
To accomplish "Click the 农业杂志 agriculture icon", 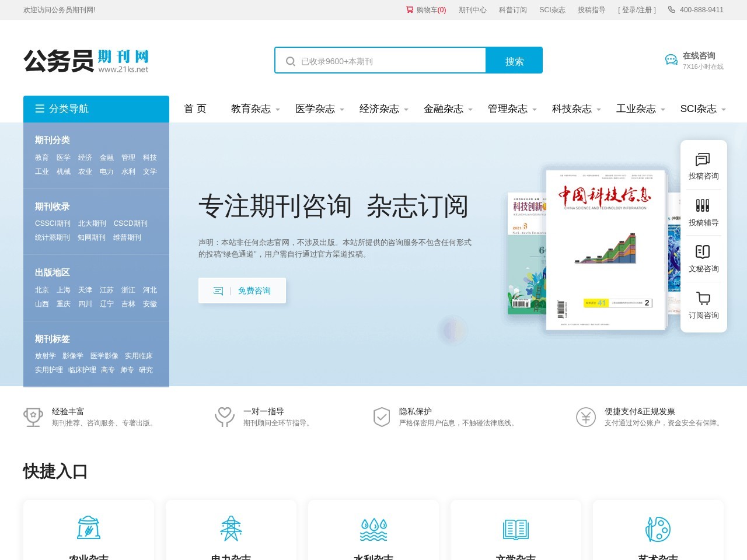I will click(89, 528).
